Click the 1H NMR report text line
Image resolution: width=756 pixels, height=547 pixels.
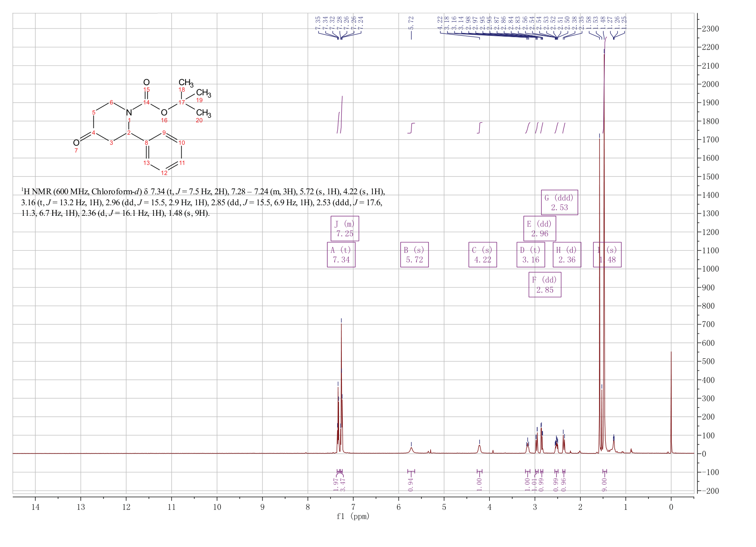[x=203, y=202]
